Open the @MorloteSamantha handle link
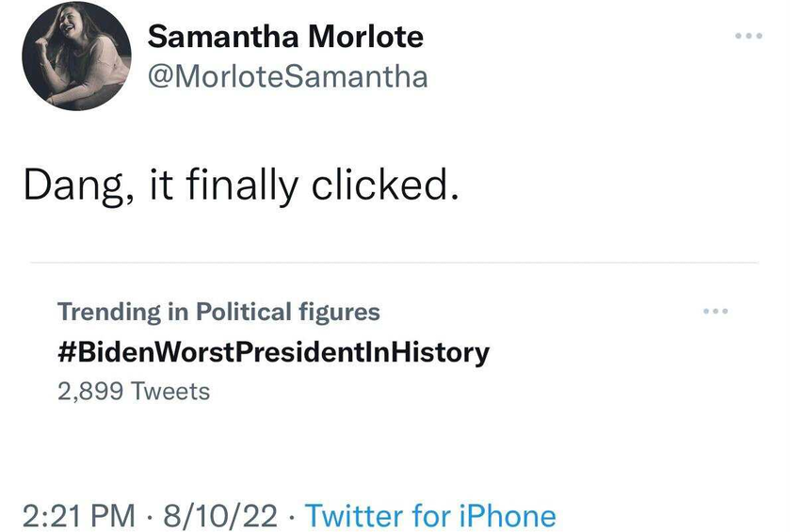 [288, 76]
